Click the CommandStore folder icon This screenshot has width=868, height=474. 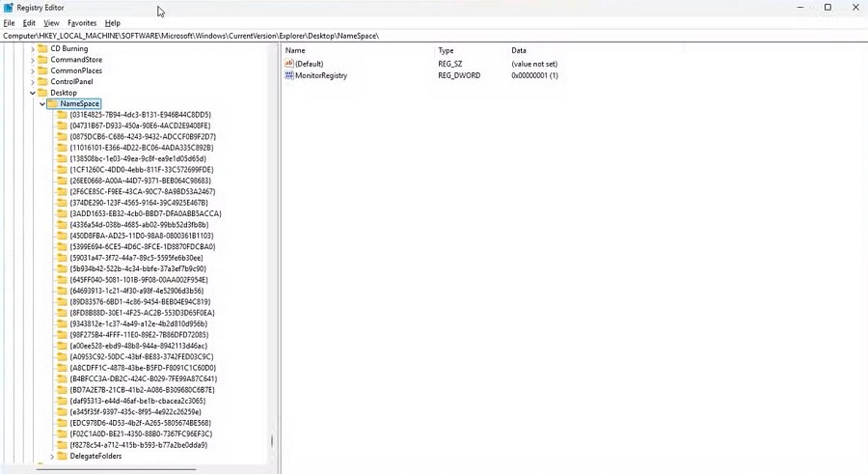[x=42, y=59]
